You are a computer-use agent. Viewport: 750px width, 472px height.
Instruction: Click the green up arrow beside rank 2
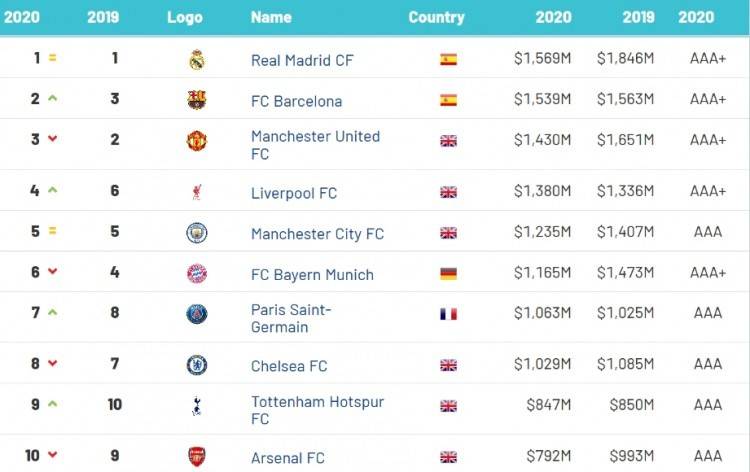52,99
